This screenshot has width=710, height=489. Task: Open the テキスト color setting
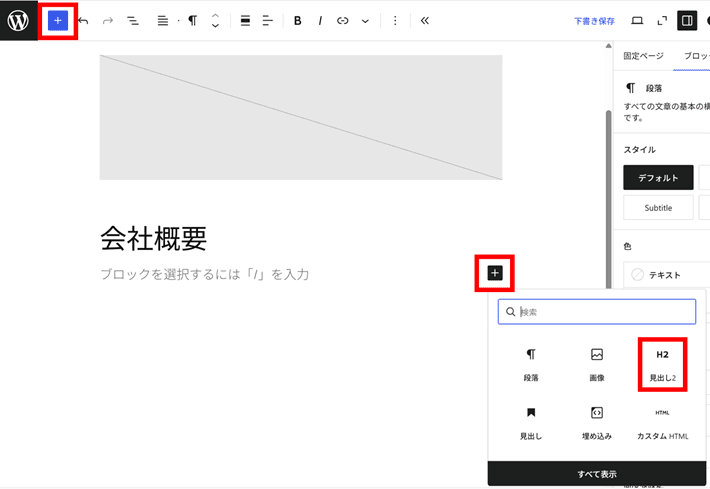(667, 275)
